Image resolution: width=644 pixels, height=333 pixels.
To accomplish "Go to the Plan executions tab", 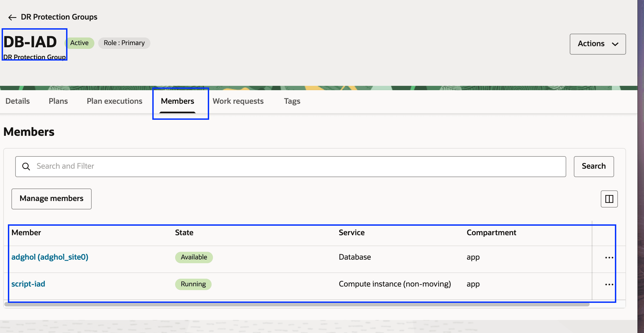I will pyautogui.click(x=114, y=101).
